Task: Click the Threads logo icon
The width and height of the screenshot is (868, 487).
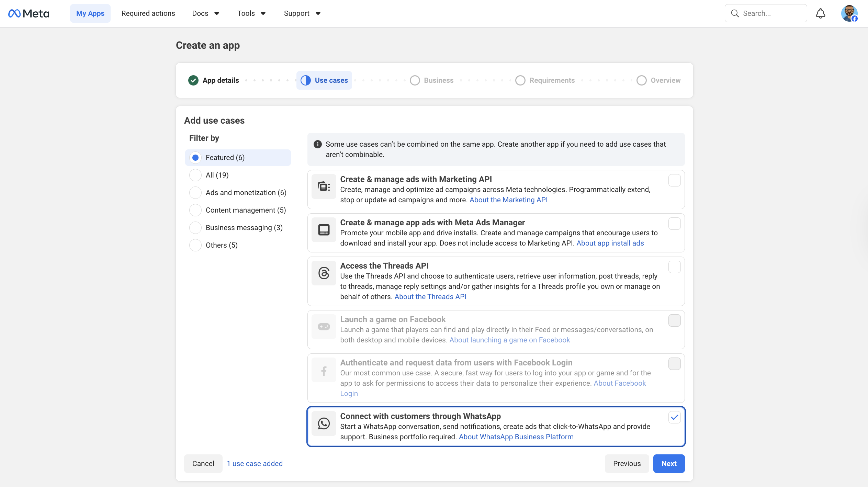Action: pyautogui.click(x=324, y=273)
